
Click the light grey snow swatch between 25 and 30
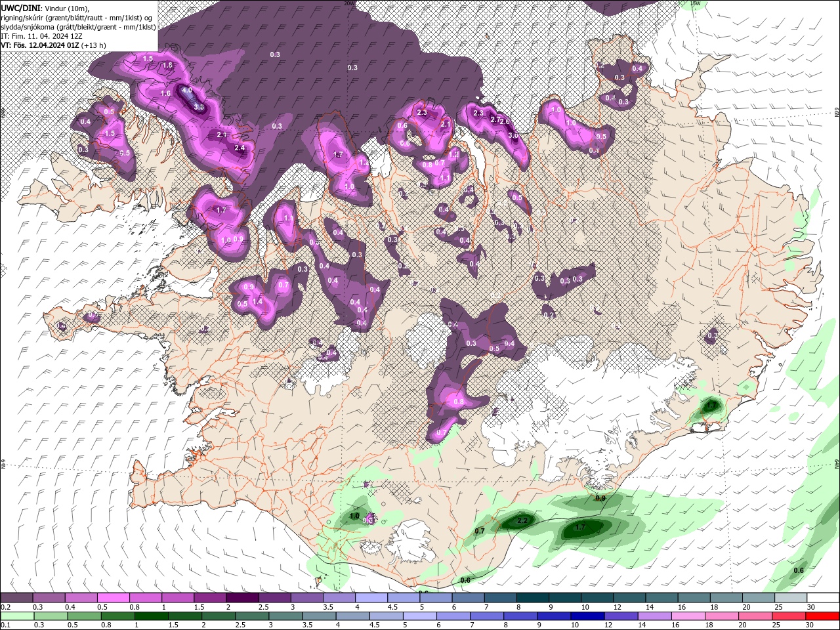(x=791, y=598)
